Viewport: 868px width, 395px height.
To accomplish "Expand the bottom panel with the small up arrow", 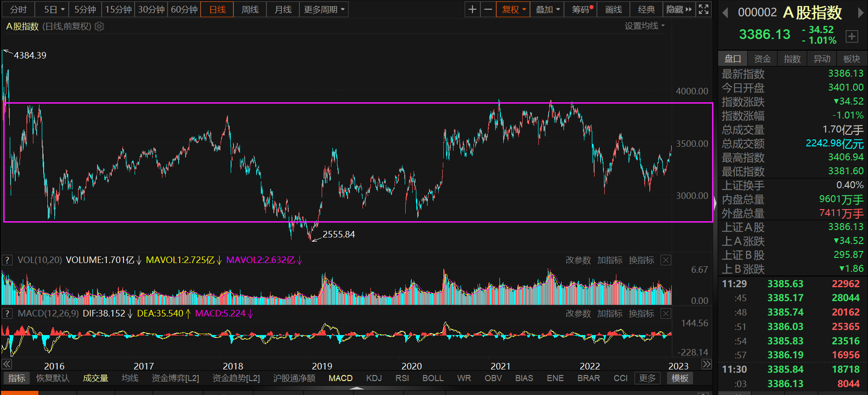I will [356, 388].
